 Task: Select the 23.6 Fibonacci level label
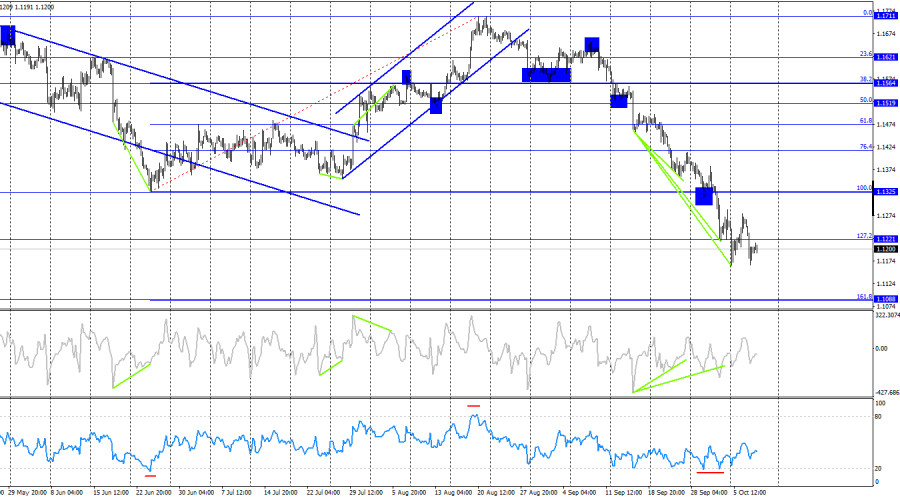(866, 54)
